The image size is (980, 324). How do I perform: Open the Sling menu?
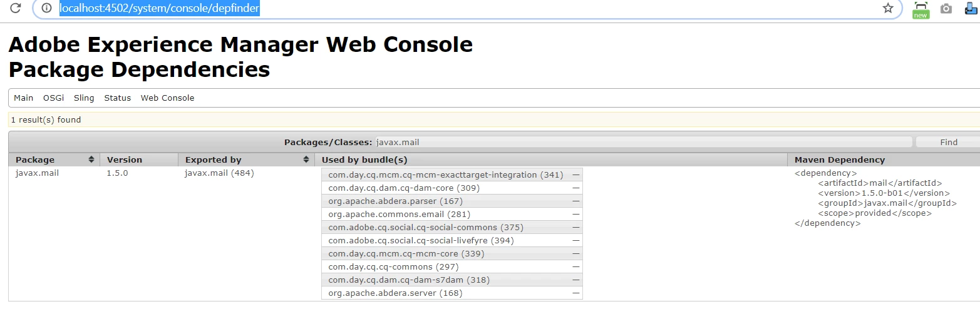click(84, 98)
